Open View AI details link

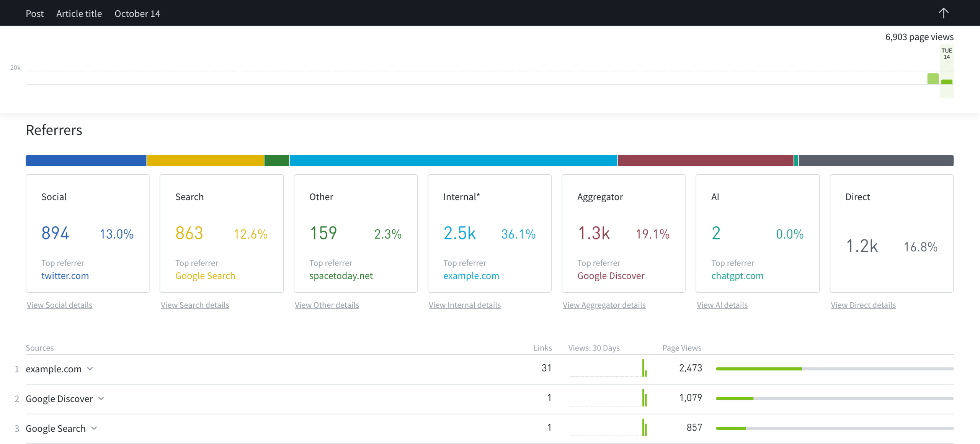[x=722, y=305]
